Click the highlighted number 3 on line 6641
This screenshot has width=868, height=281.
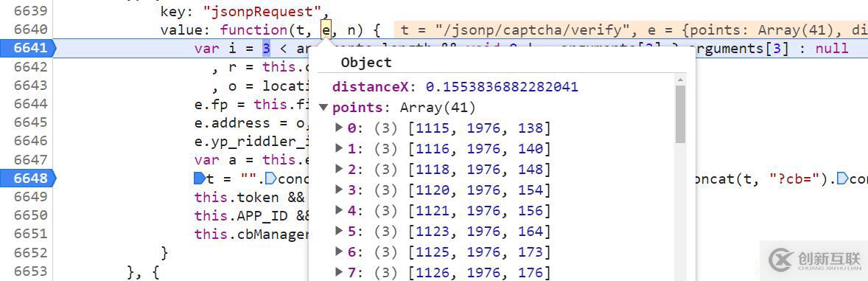(266, 49)
